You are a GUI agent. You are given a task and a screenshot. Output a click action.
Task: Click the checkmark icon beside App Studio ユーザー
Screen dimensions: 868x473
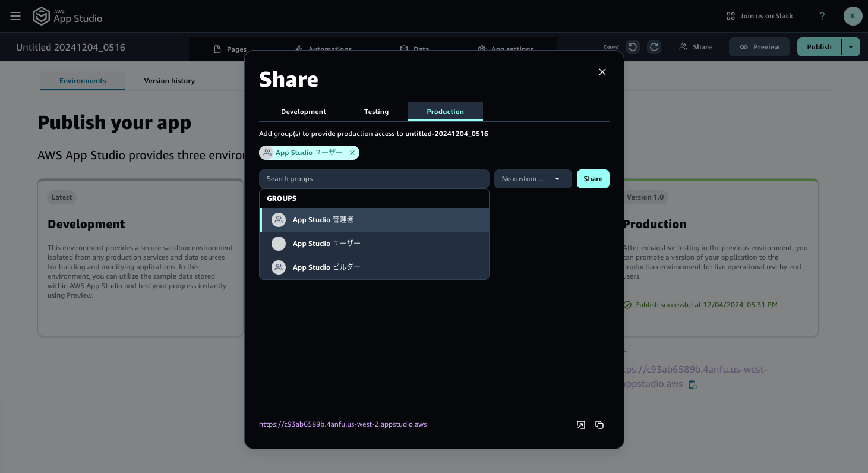(279, 244)
